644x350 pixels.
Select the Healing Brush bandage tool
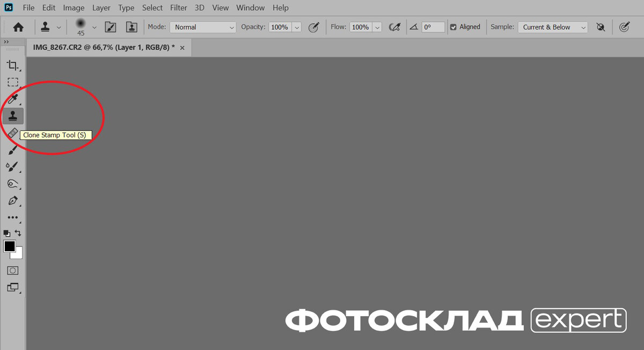point(12,133)
